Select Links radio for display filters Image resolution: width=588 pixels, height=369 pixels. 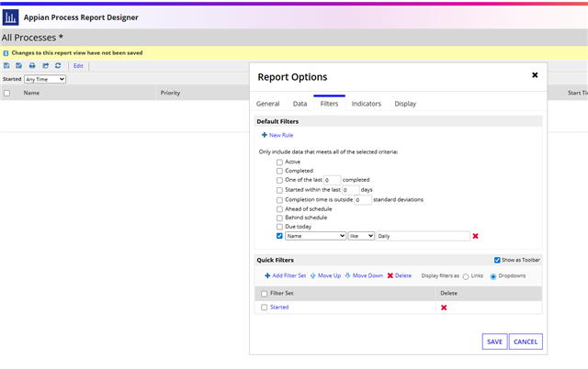tap(466, 275)
